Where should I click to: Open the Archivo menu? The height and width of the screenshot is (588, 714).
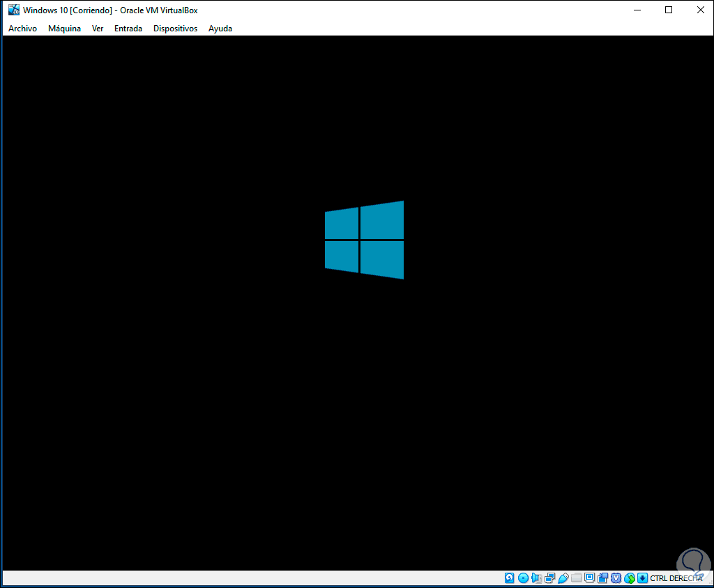click(x=23, y=29)
